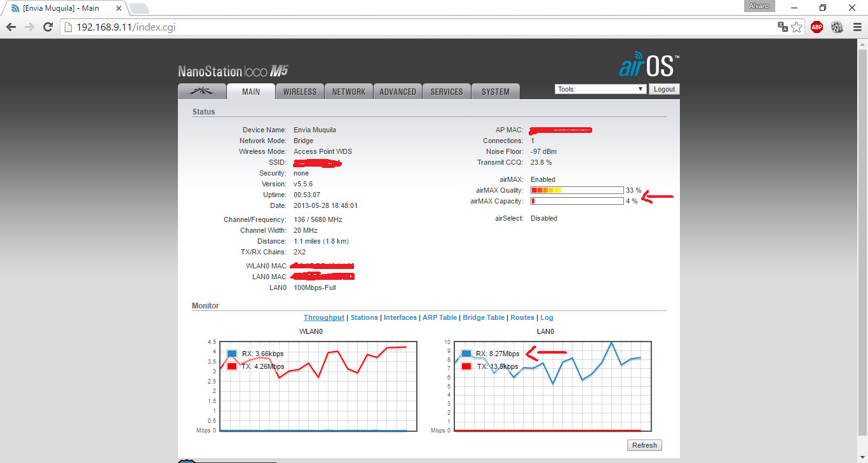The height and width of the screenshot is (463, 868).
Task: Select the device name Envia Muquila
Action: 315,130
